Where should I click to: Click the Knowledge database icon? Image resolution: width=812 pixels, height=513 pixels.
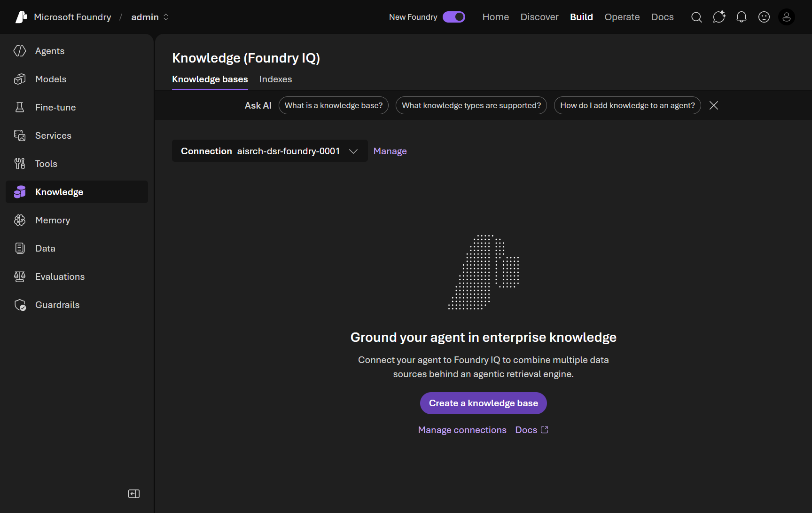[x=20, y=192]
